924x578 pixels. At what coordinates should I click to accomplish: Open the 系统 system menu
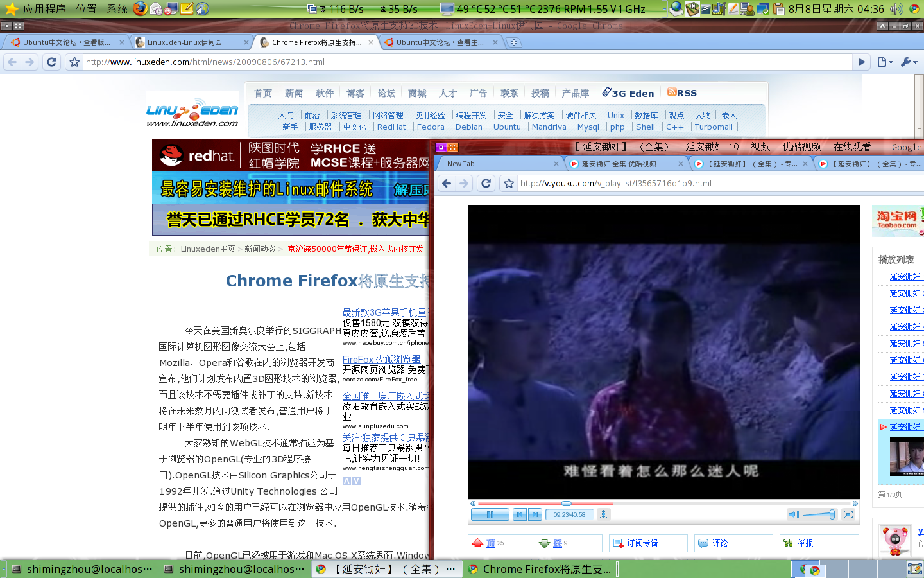point(117,9)
